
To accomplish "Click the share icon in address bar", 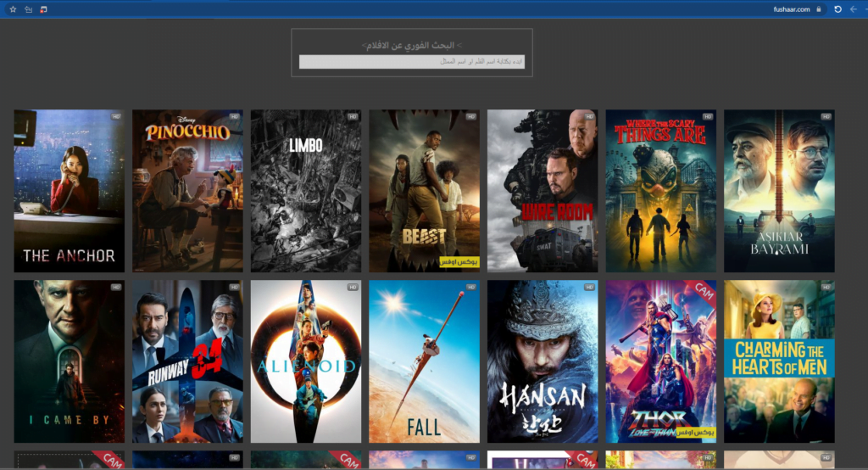I will [28, 9].
